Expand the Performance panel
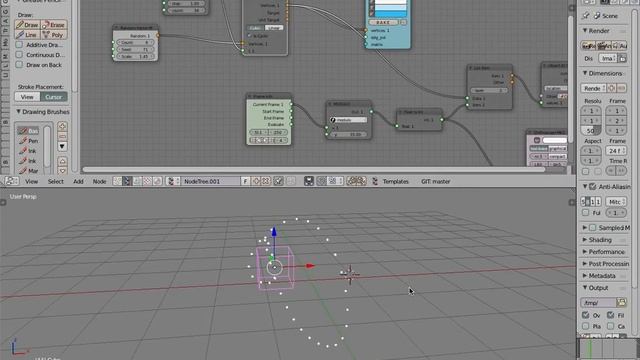The height and width of the screenshot is (360, 640). 585,252
